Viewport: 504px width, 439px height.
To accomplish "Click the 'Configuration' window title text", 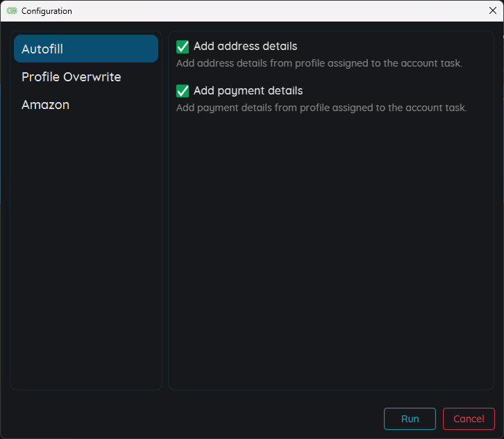I will pyautogui.click(x=47, y=11).
